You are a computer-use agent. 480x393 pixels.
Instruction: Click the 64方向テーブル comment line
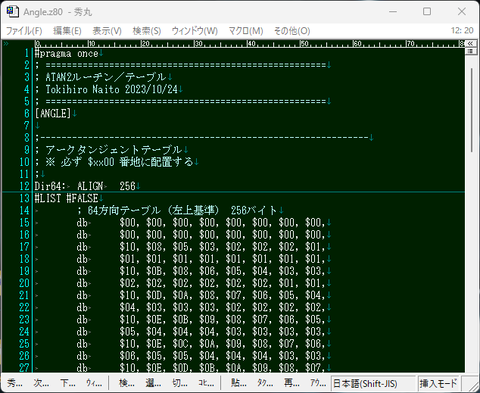(x=177, y=210)
